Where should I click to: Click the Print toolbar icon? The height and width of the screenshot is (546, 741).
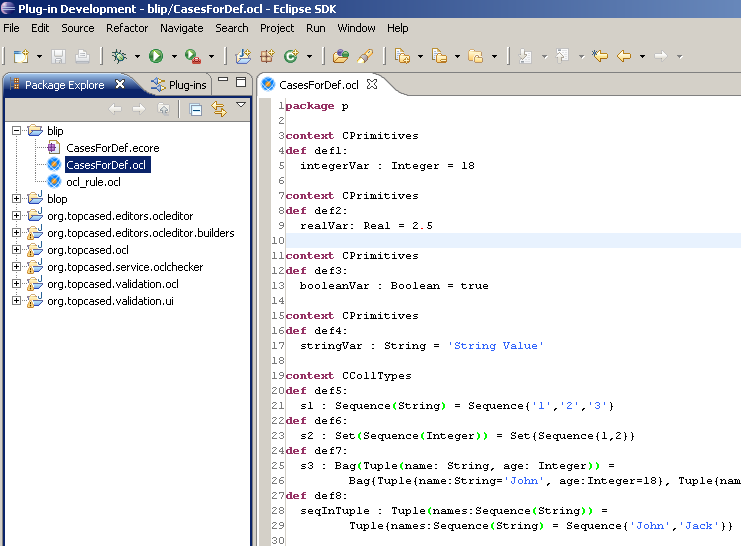click(x=82, y=56)
